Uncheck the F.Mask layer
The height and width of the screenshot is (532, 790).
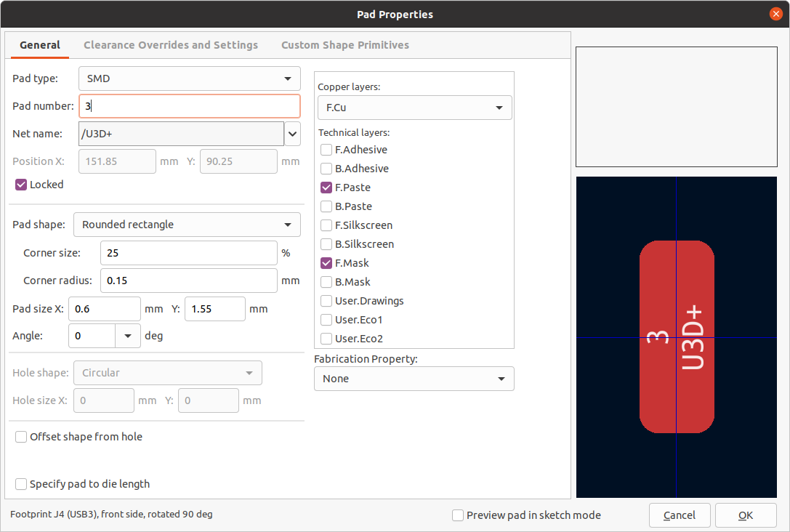click(x=326, y=263)
